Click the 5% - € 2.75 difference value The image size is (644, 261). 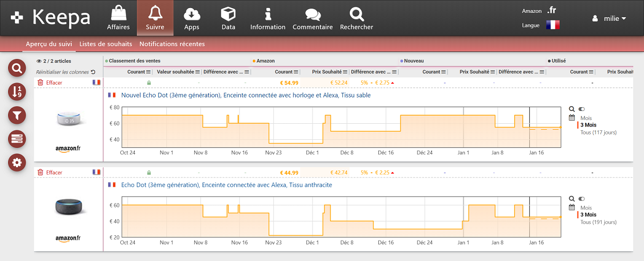(x=377, y=83)
